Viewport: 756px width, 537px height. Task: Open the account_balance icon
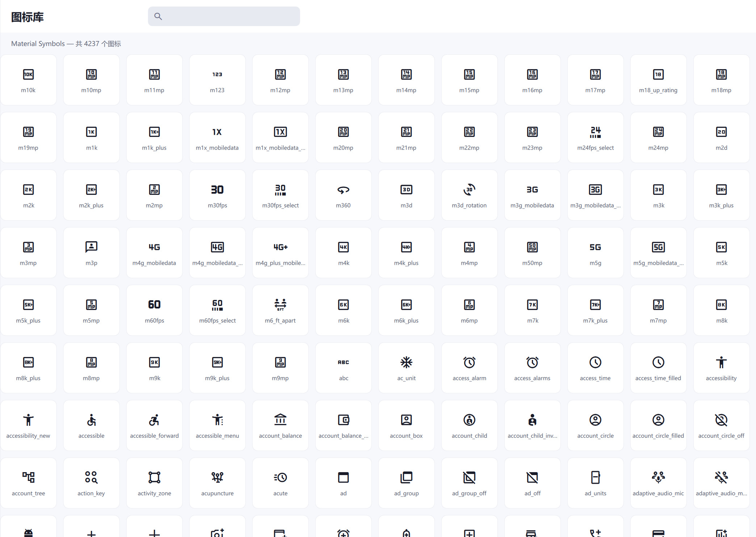coord(280,425)
